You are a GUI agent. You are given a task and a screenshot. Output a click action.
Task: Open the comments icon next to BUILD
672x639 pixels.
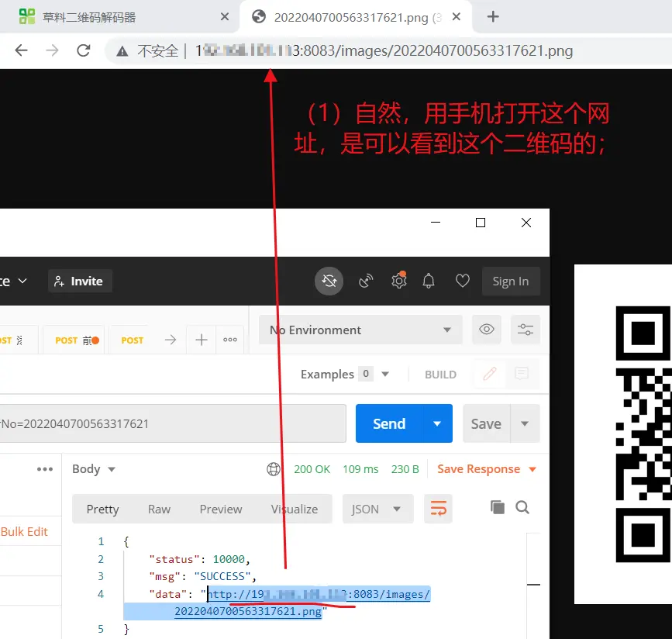[x=521, y=374]
